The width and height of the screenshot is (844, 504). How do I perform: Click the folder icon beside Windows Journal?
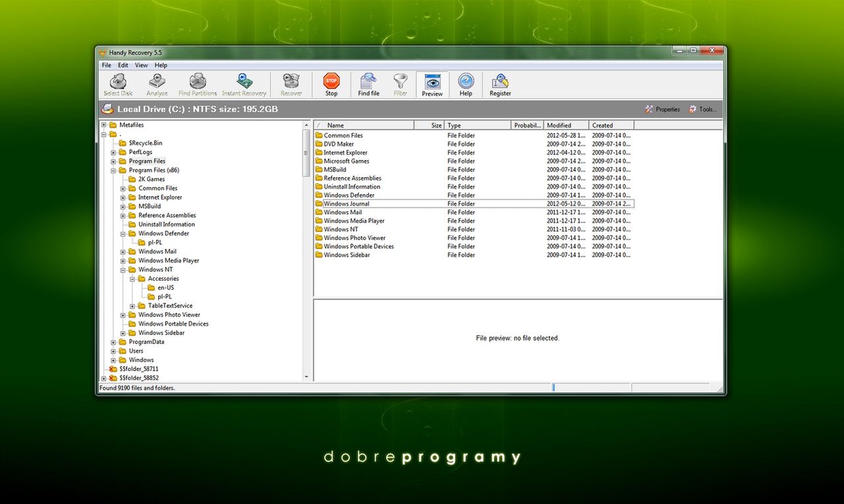point(319,204)
